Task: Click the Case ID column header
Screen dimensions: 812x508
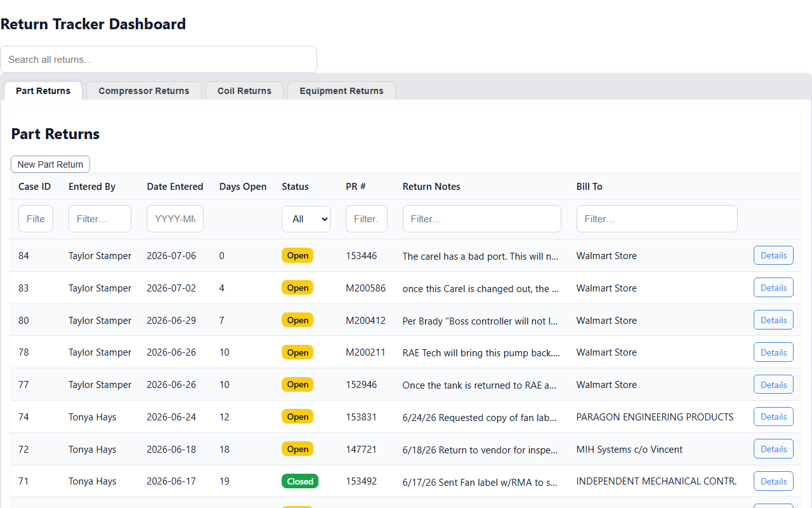Action: [35, 187]
